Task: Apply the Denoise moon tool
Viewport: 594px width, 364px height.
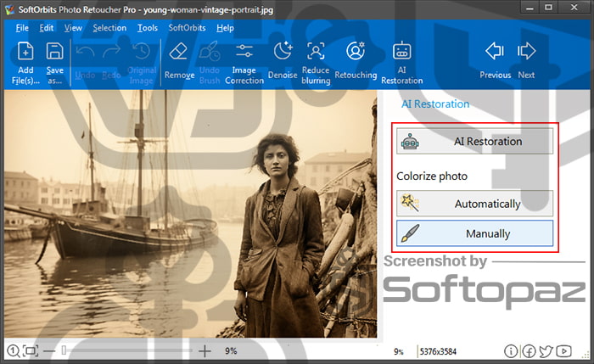Action: pyautogui.click(x=283, y=51)
